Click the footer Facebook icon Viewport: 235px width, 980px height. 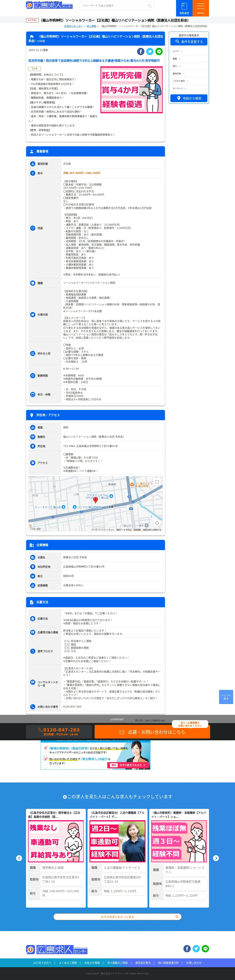[x=187, y=948]
